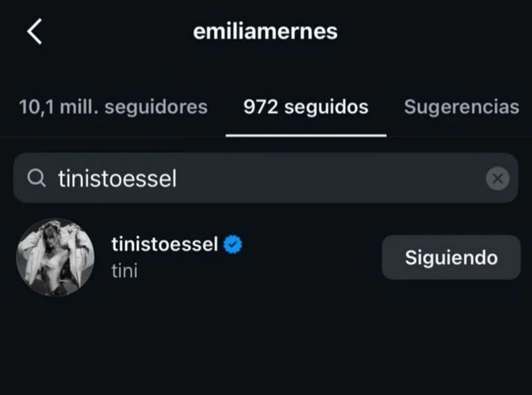Tap the circular avatar in the search result
This screenshot has width=532, height=395.
click(55, 257)
